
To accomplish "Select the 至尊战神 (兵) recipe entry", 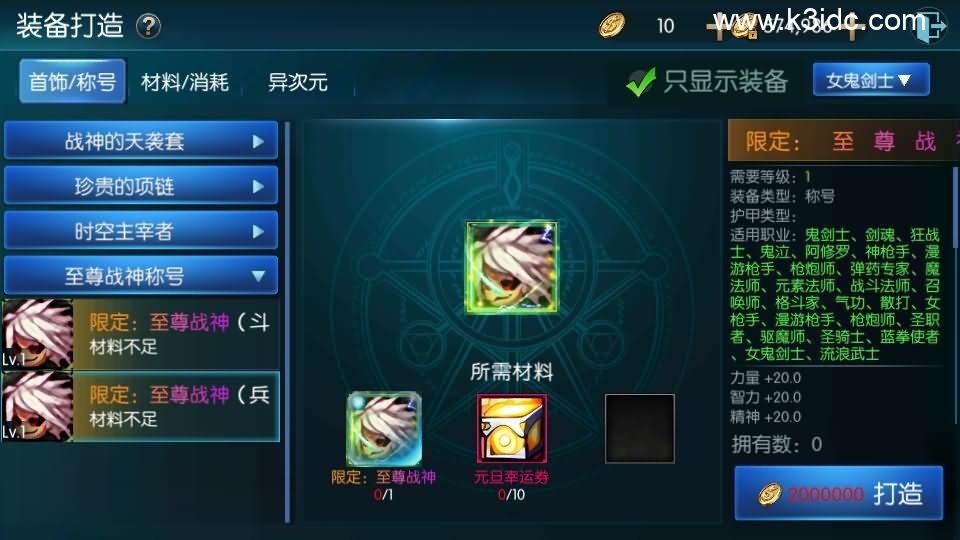I will (x=140, y=407).
